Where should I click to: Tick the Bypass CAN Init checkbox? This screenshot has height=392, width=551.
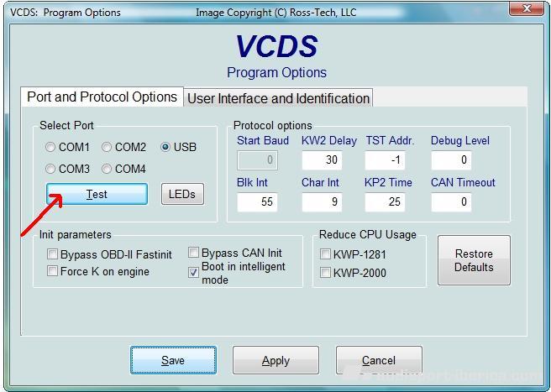coord(194,252)
